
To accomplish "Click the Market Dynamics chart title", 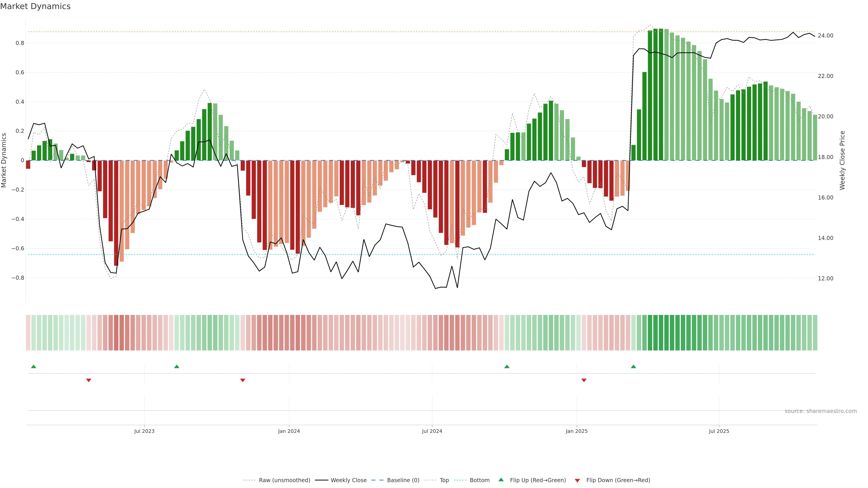I will click(35, 6).
